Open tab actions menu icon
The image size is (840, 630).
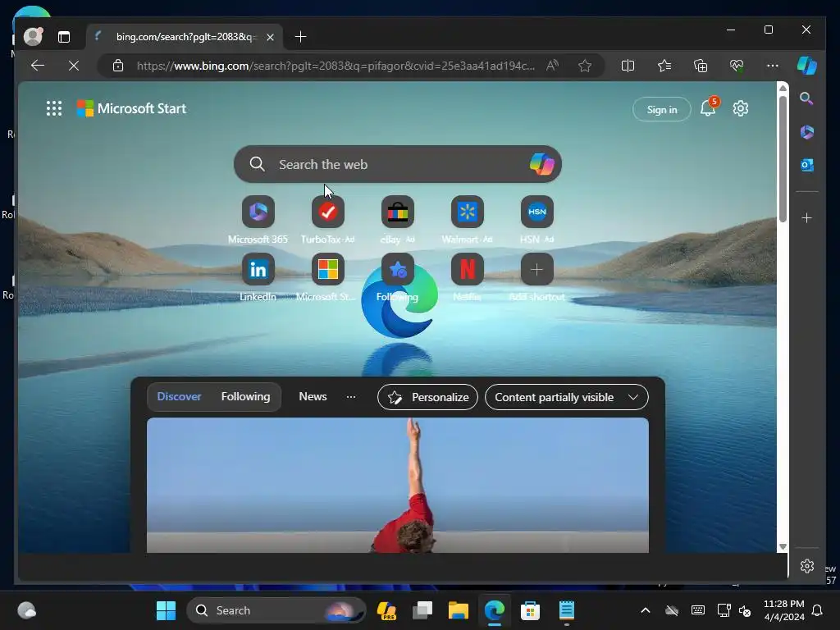(x=64, y=36)
